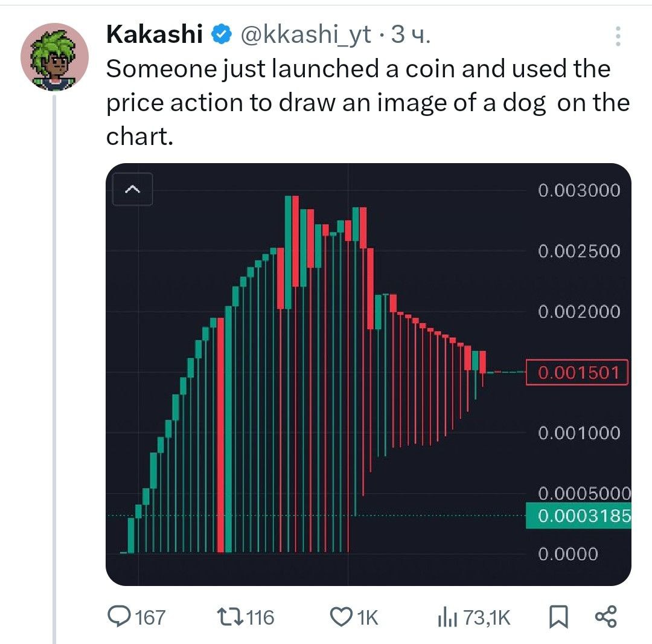Open Kakashi's pixel-art profile avatar

(x=55, y=57)
